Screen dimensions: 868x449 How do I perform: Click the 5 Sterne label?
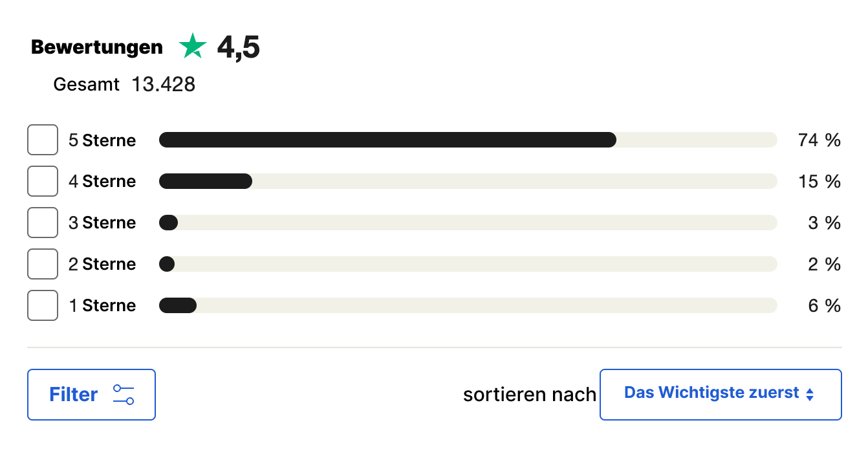[102, 140]
